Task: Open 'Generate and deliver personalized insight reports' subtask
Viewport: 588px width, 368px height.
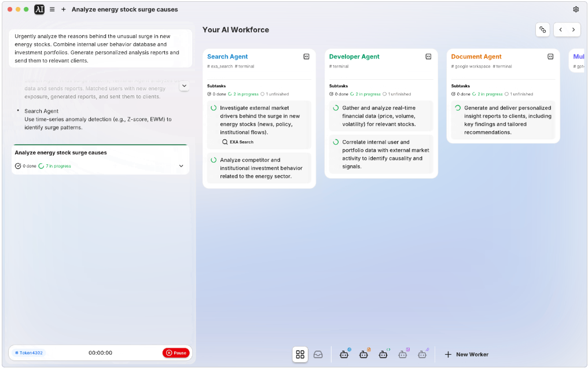Action: (504, 120)
